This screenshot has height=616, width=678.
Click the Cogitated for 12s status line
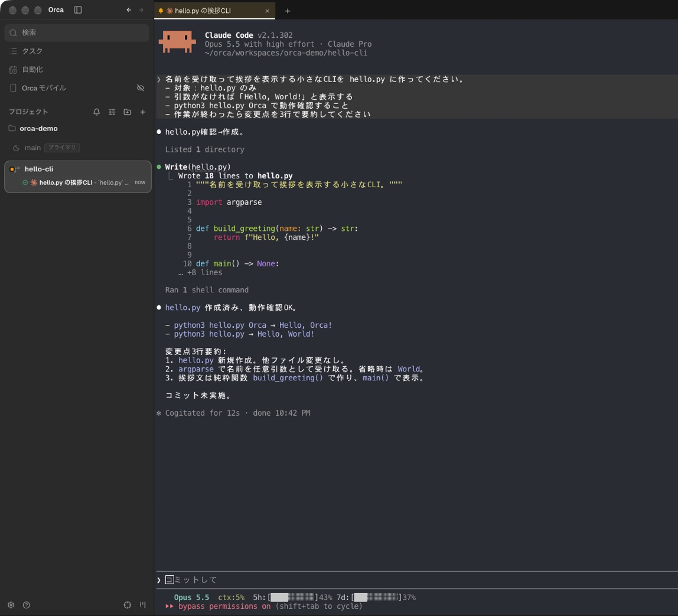(x=233, y=413)
